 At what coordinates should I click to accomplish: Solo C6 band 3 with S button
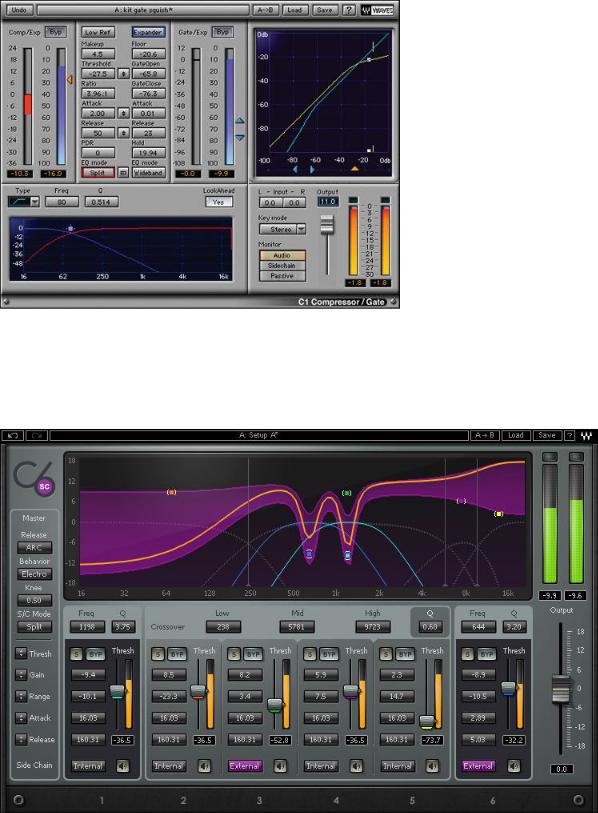pyautogui.click(x=233, y=654)
